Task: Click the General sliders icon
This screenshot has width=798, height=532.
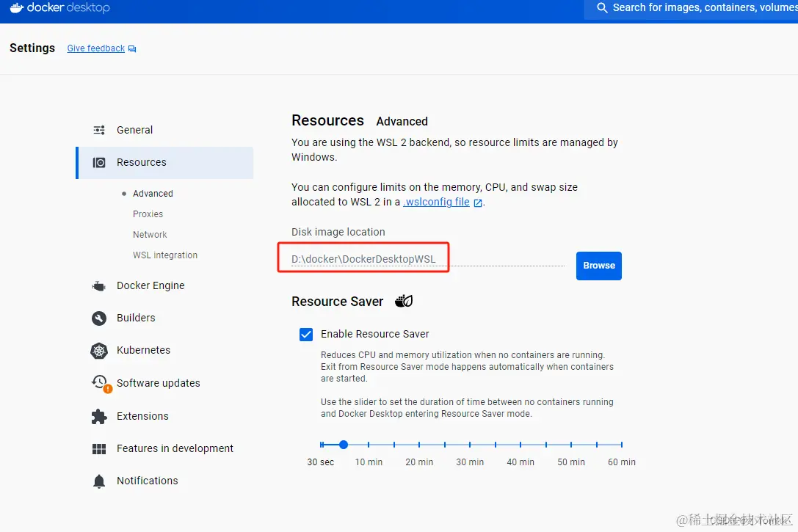Action: 99,130
